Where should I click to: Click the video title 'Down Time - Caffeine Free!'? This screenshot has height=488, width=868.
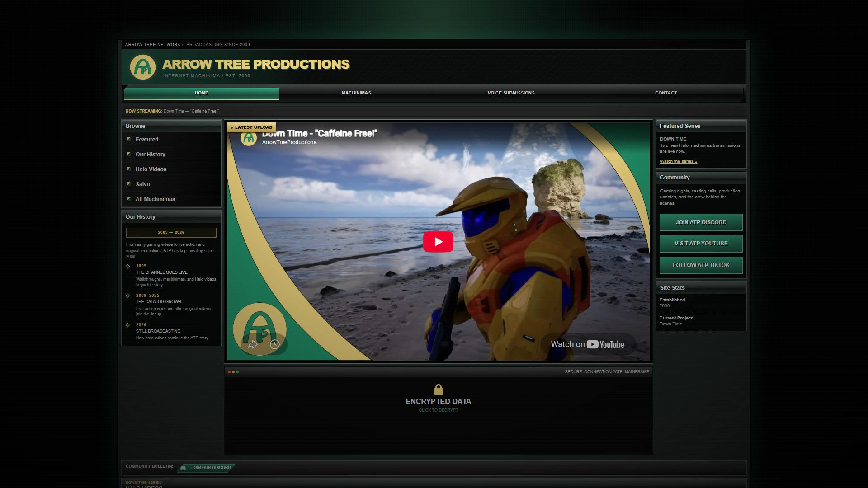tap(319, 133)
